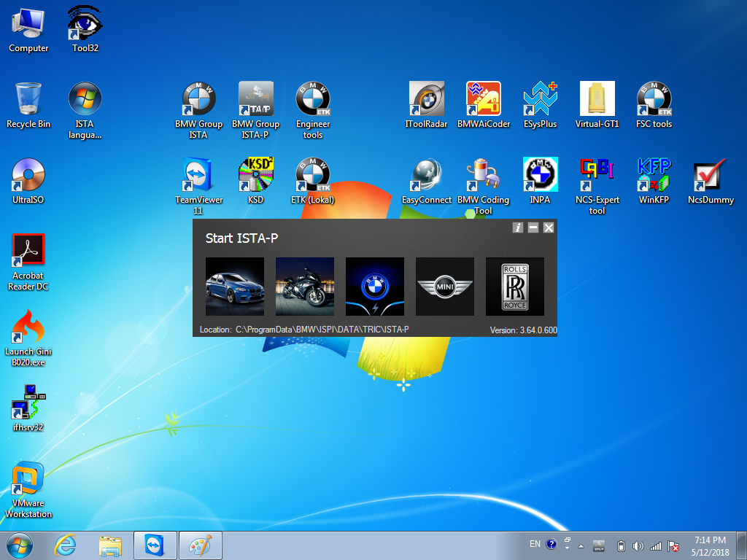Screen dimensions: 747x560
Task: Switch to Paint in the taskbar
Action: [x=201, y=545]
